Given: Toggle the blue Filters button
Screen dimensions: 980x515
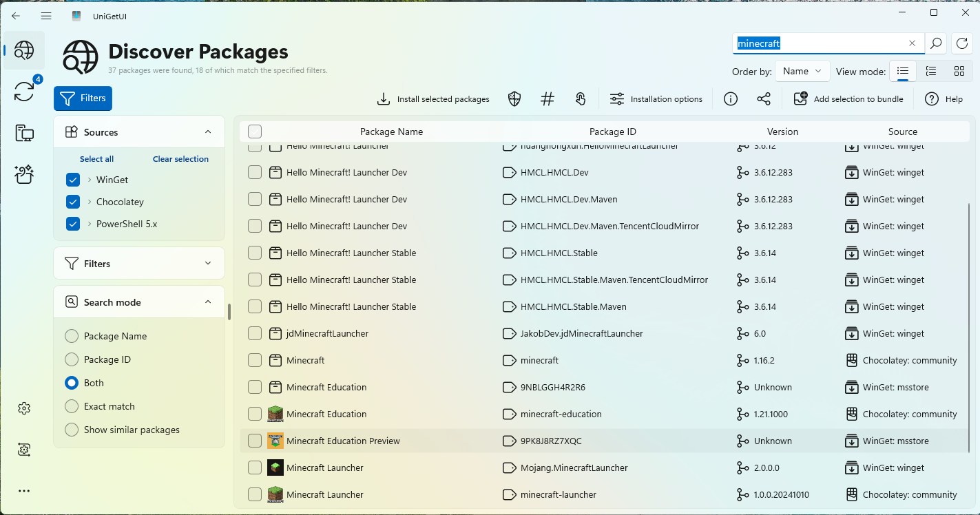Looking at the screenshot, I should click(x=83, y=98).
